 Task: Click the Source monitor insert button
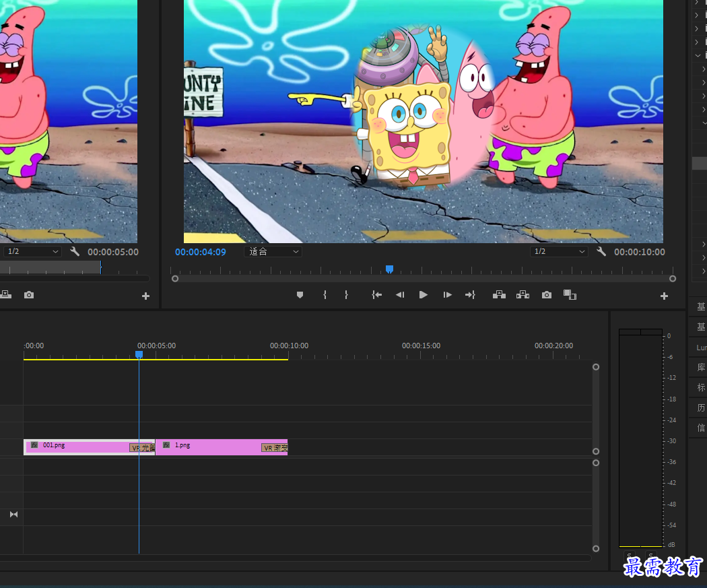click(x=6, y=295)
